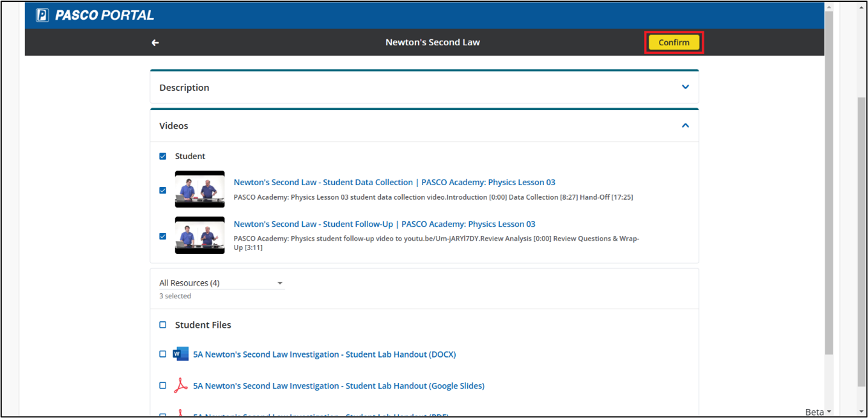This screenshot has width=868, height=418.
Task: Click the Description section heading
Action: coord(184,88)
